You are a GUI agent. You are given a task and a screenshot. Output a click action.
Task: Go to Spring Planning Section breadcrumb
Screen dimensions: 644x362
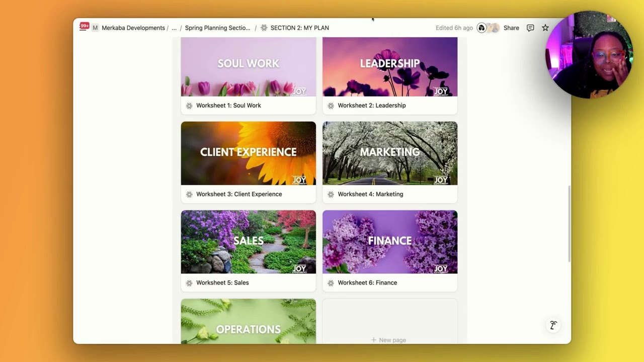(x=217, y=28)
